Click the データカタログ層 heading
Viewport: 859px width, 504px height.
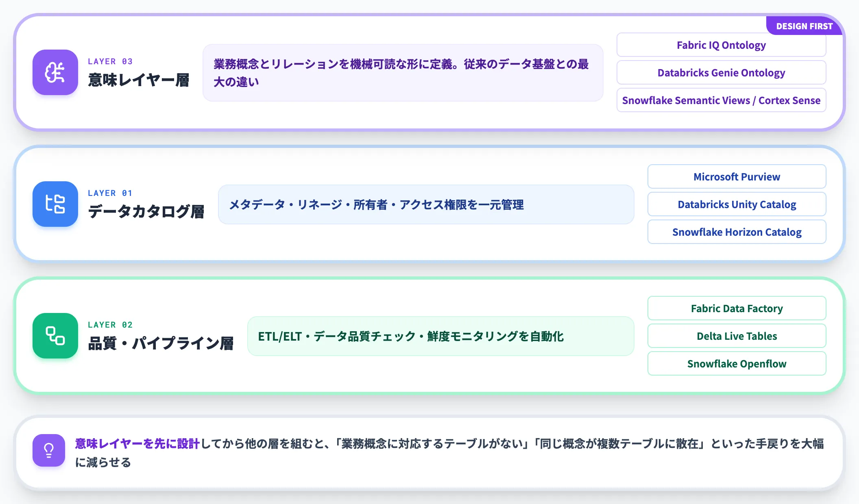coord(146,212)
